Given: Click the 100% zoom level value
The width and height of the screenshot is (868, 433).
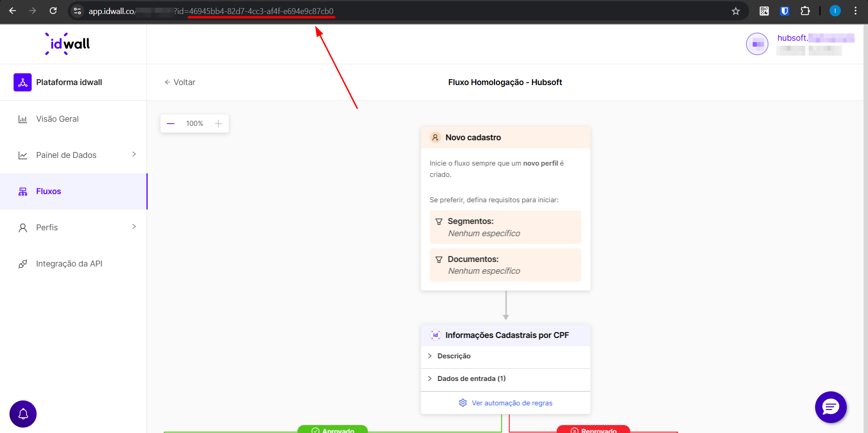Looking at the screenshot, I should (194, 124).
